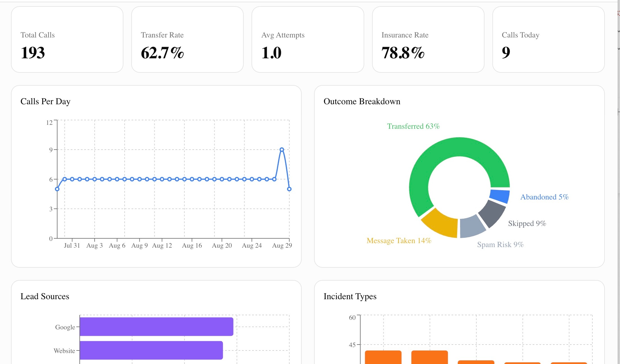Click the starting data point of the line chart
Screen dimensions: 620x364
click(x=57, y=189)
